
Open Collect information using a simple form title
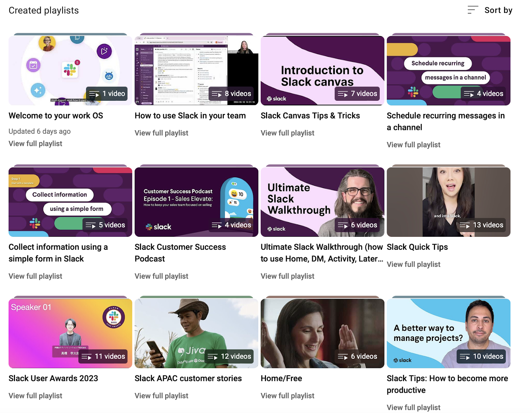(58, 253)
